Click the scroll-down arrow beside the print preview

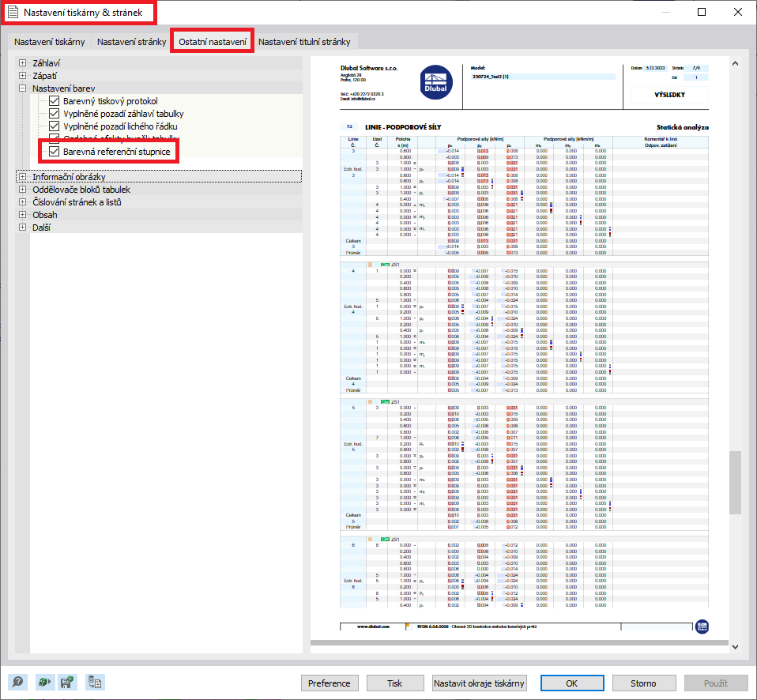click(x=735, y=647)
